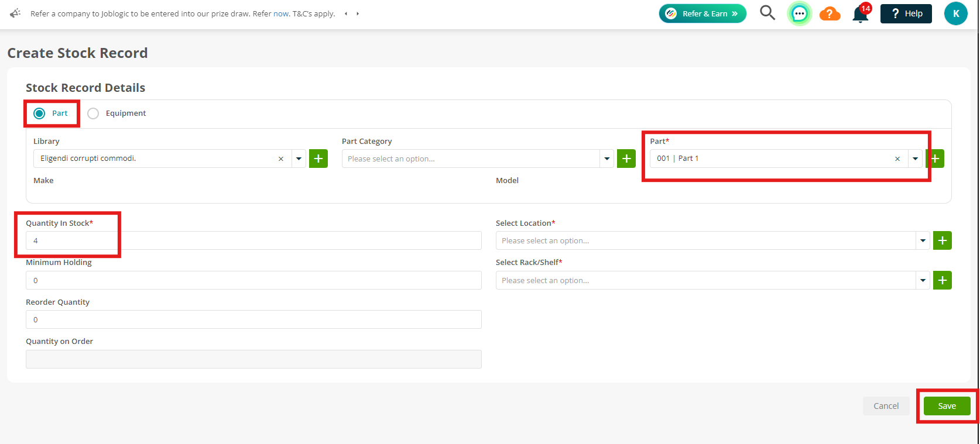Add new Part with green plus

[936, 159]
